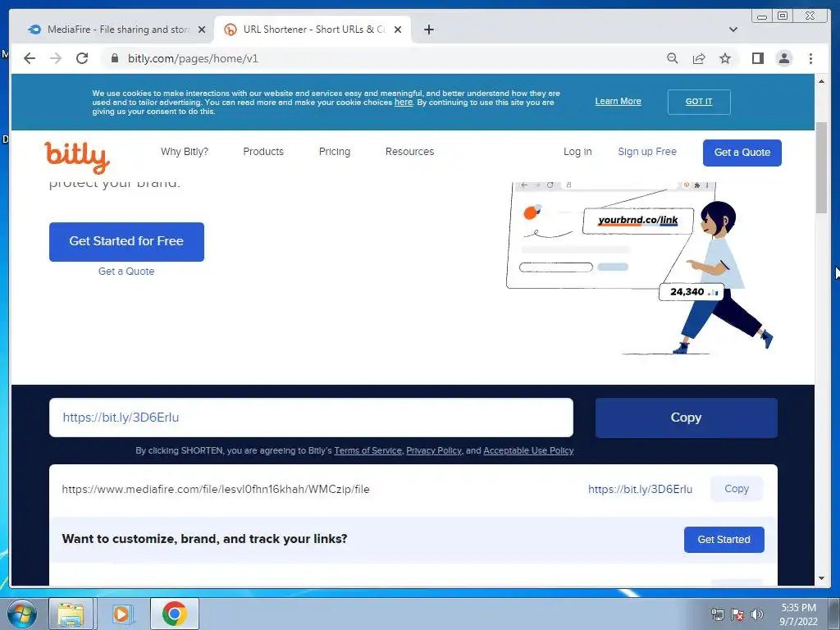
Task: Open the Resources menu
Action: click(409, 152)
